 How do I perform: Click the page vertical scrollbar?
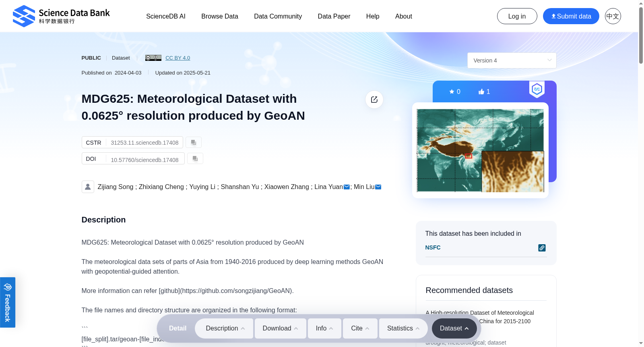click(x=641, y=35)
